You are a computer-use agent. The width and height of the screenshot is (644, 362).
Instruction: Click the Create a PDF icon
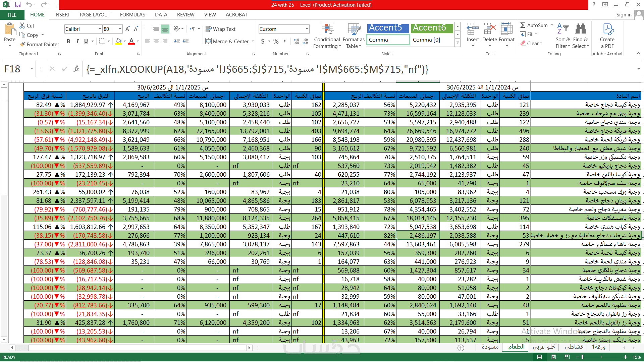(607, 29)
